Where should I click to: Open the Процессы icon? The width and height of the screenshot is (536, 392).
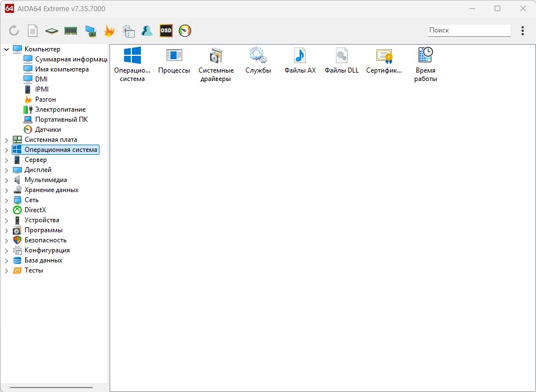pyautogui.click(x=174, y=60)
